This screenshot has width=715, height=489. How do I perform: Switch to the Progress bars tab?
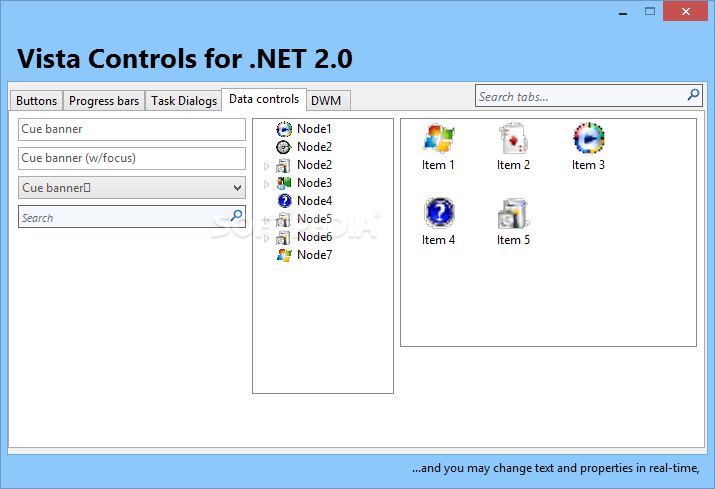tap(104, 101)
